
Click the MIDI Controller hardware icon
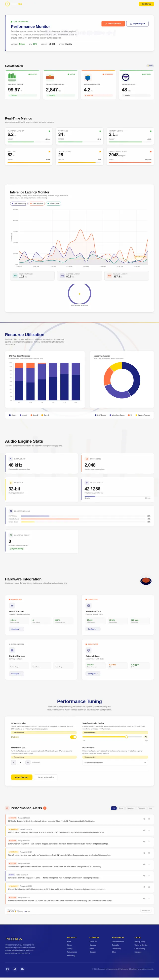12,605
